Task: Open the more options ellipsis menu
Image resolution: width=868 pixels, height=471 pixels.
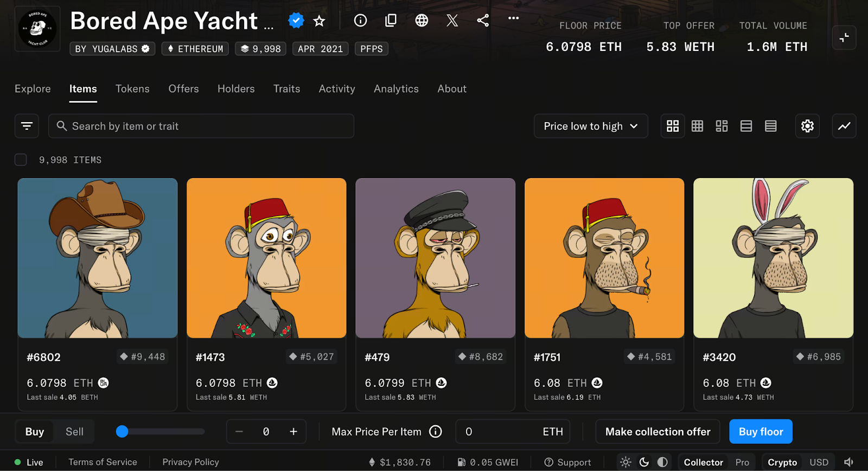Action: click(x=513, y=18)
